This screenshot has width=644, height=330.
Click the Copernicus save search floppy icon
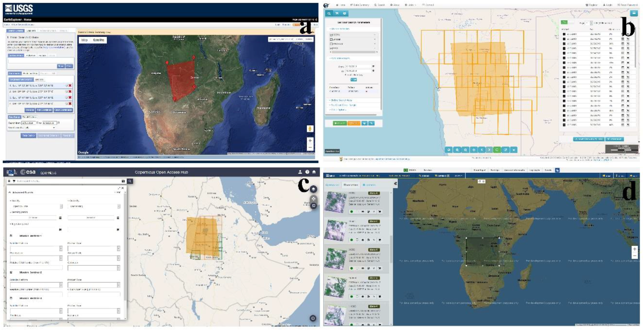click(123, 181)
